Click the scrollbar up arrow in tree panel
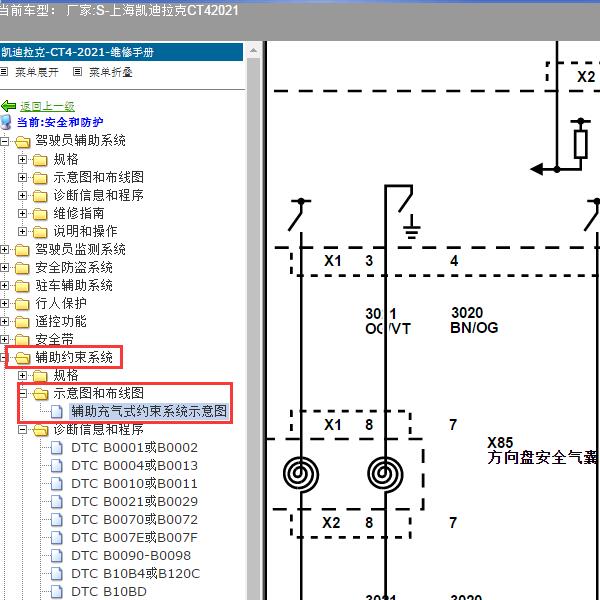Screen dimensions: 600x600 (253, 51)
